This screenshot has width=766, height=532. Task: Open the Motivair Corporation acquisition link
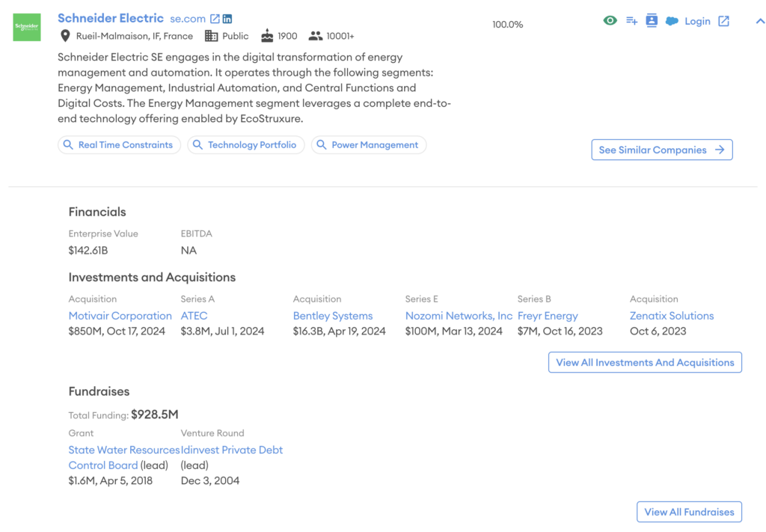(120, 316)
